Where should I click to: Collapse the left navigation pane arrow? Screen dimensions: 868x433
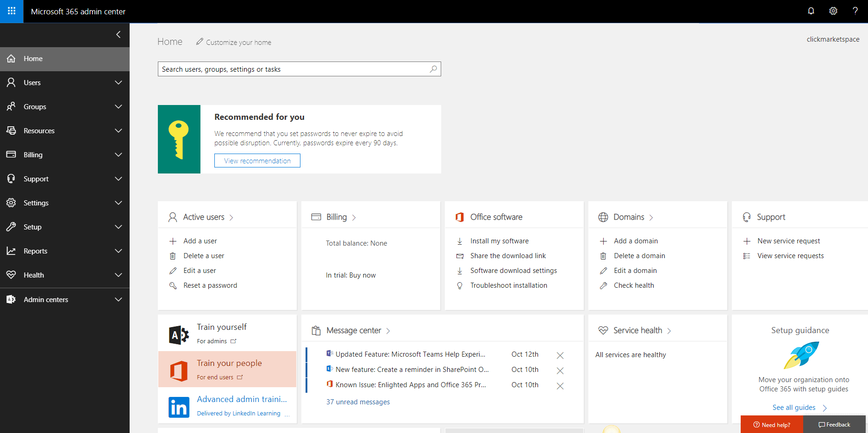(x=119, y=35)
